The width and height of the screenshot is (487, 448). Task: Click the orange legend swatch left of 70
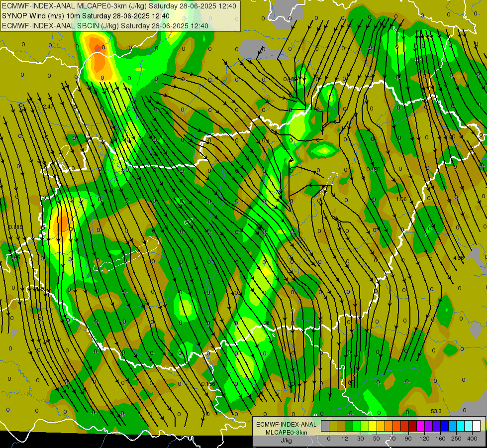click(389, 426)
